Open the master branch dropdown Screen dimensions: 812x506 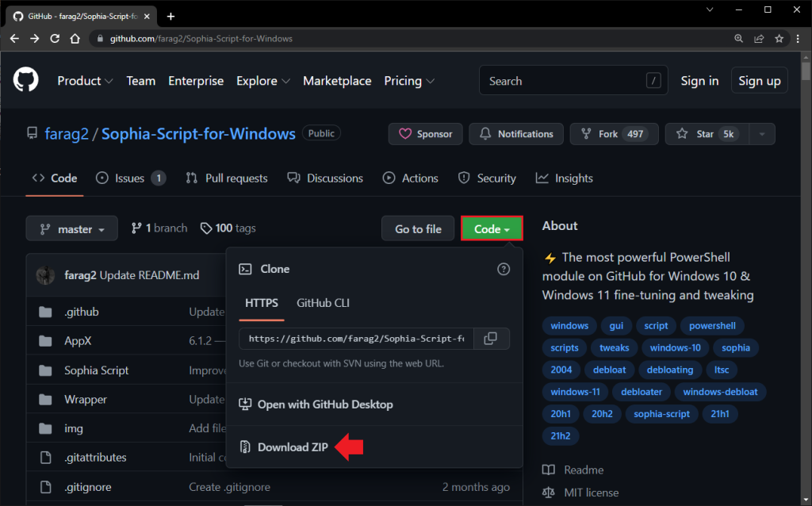[72, 228]
